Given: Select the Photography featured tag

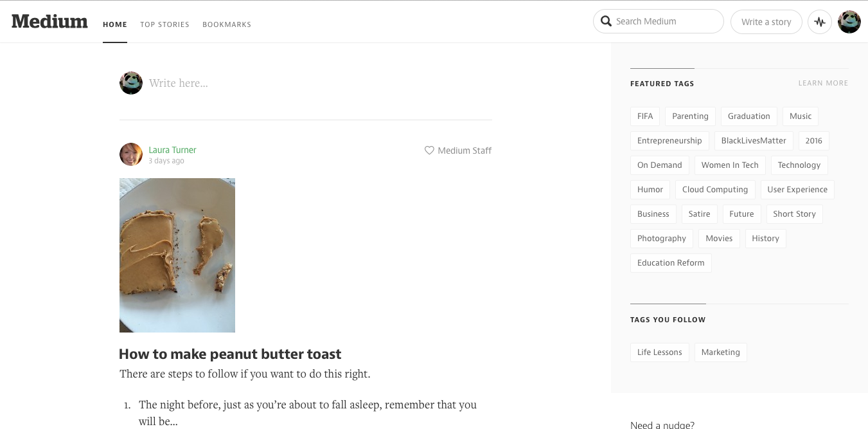Looking at the screenshot, I should click(x=661, y=239).
